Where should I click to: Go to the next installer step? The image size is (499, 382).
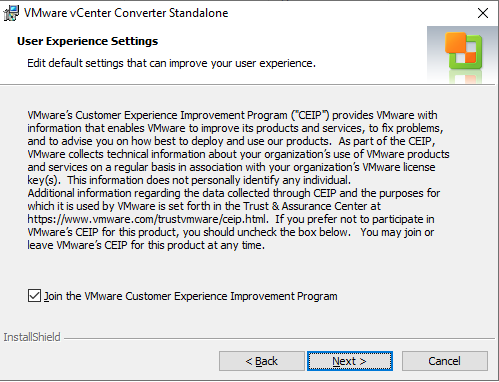click(x=350, y=361)
